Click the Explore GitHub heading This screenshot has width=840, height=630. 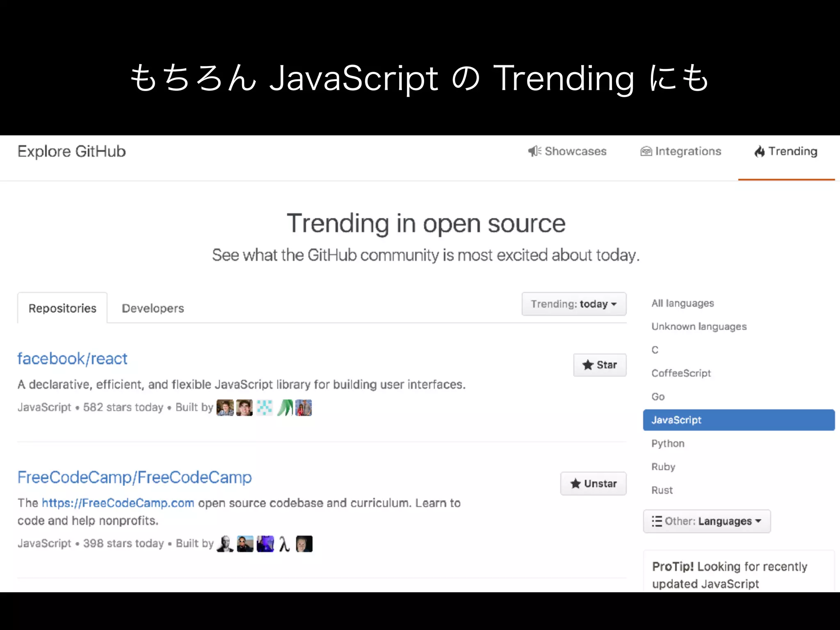click(x=71, y=151)
